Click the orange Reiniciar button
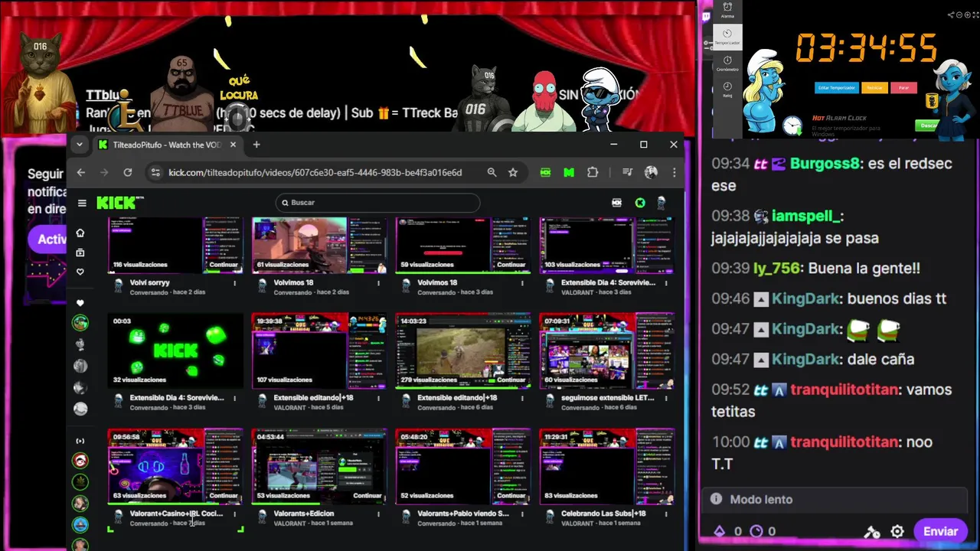Viewport: 980px width, 551px height. pos(874,88)
